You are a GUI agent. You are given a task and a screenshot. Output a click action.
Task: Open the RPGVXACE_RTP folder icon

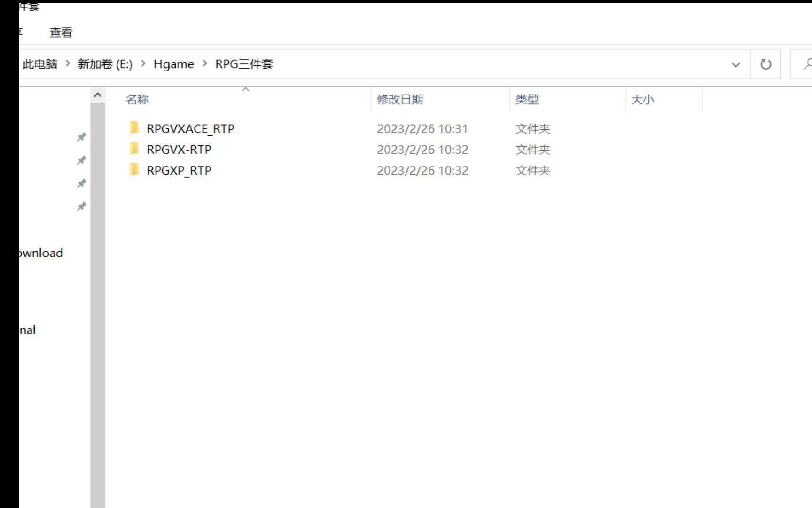[x=134, y=128]
